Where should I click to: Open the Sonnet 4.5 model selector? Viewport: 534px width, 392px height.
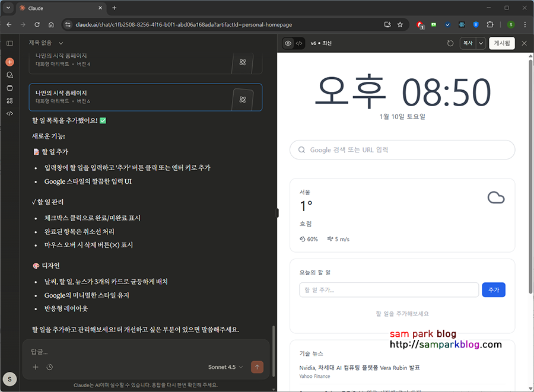click(225, 367)
